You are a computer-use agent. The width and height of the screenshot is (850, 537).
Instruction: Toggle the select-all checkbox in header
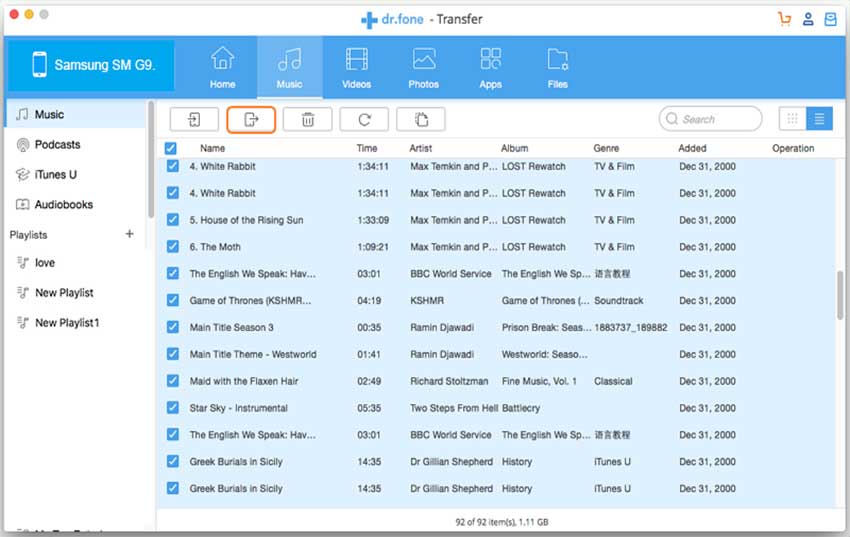pos(171,148)
